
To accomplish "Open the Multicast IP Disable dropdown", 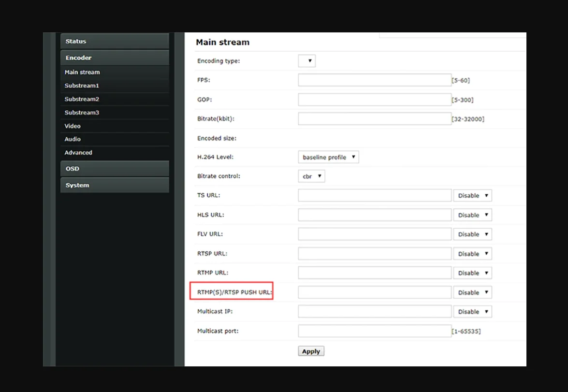I will [472, 312].
